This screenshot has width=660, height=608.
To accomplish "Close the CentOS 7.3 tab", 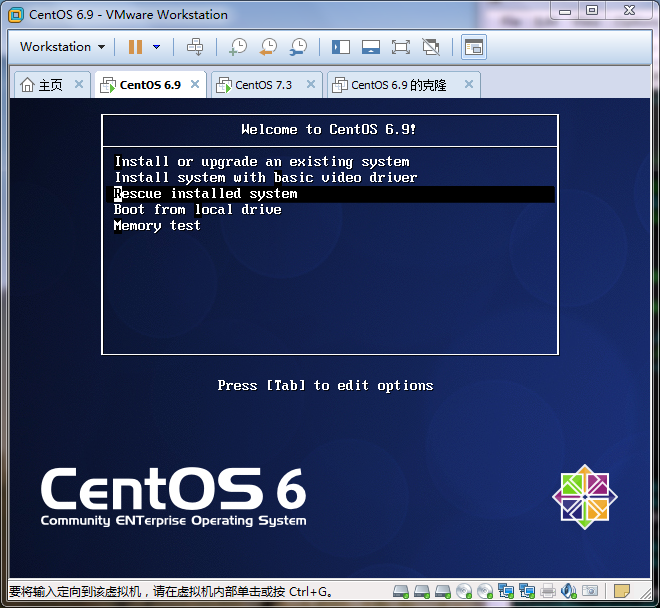I will click(311, 84).
